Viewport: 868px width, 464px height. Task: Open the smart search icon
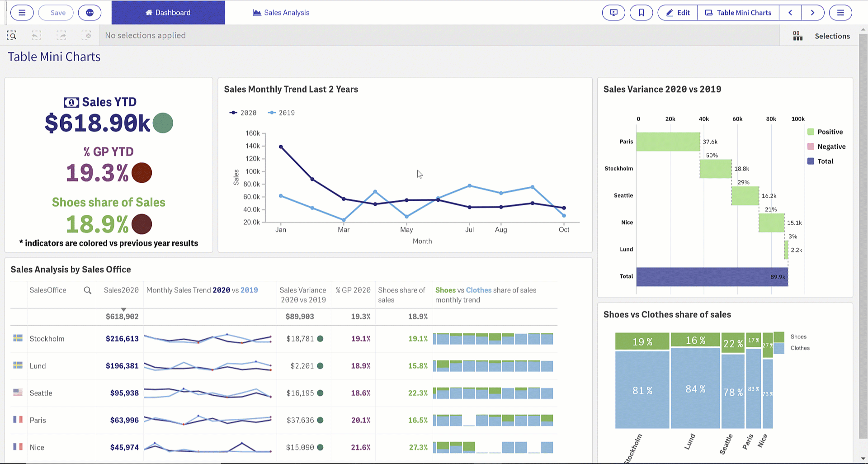[12, 35]
